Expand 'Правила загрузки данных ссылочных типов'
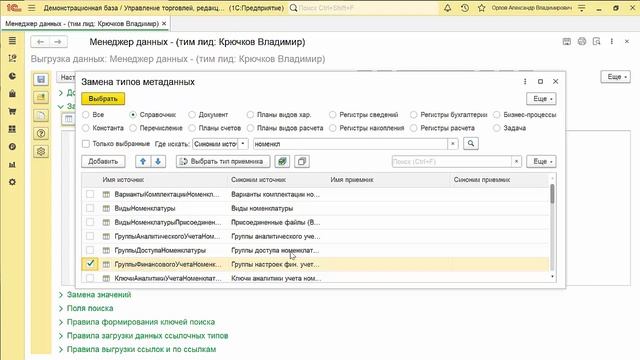 tap(147, 336)
